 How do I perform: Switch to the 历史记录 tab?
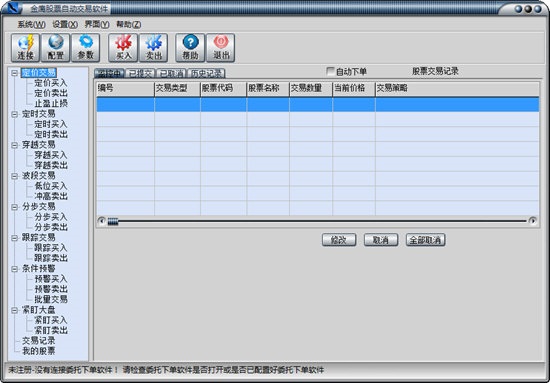pyautogui.click(x=206, y=73)
